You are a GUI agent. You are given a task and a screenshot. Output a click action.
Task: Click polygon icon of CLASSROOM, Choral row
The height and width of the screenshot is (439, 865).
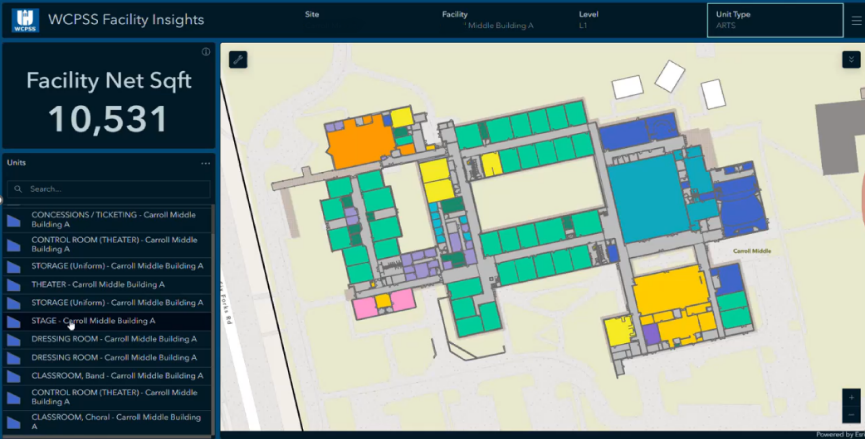pyautogui.click(x=14, y=422)
